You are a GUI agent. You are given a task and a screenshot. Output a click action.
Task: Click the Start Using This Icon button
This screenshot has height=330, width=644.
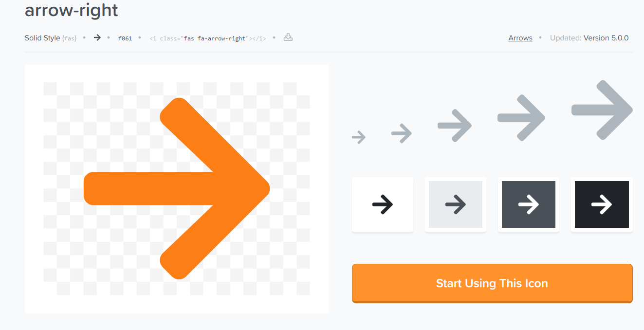(492, 283)
